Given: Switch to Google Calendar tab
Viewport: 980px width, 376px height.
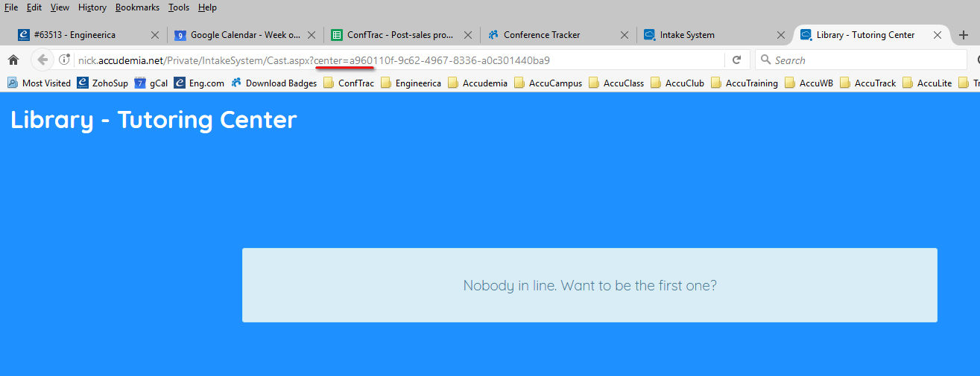Looking at the screenshot, I should [244, 35].
